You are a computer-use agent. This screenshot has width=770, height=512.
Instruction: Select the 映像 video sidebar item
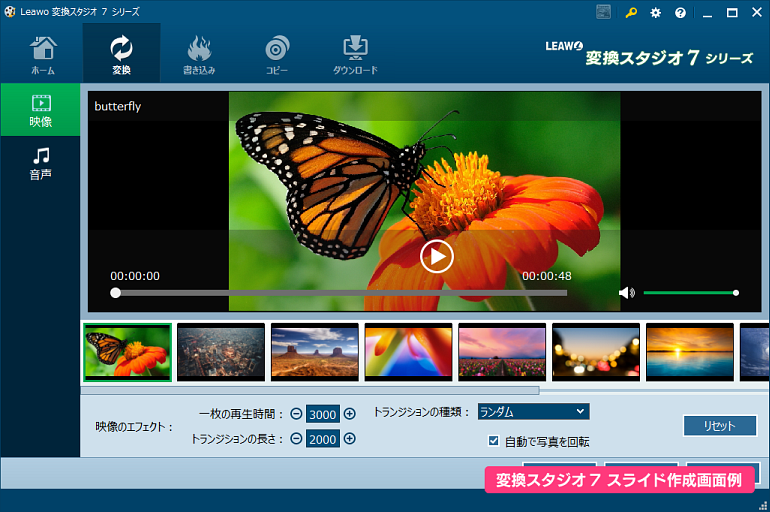[x=40, y=110]
